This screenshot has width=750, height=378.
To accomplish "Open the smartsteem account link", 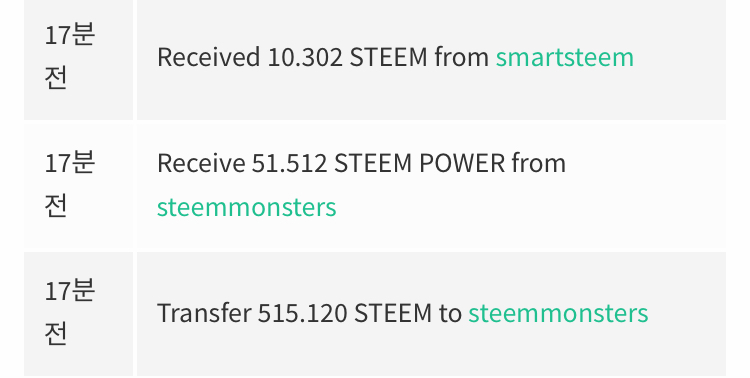I will (x=564, y=57).
